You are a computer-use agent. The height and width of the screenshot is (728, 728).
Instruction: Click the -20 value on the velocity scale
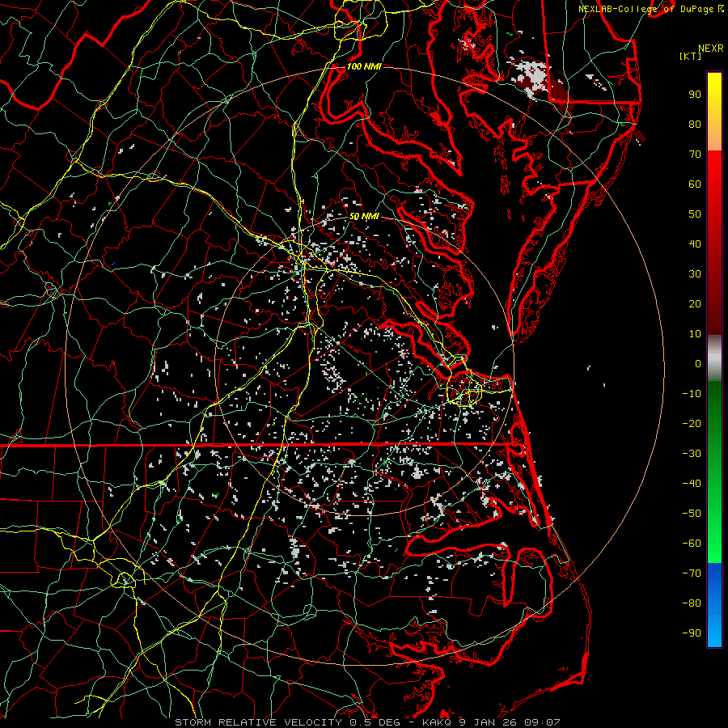click(x=692, y=423)
